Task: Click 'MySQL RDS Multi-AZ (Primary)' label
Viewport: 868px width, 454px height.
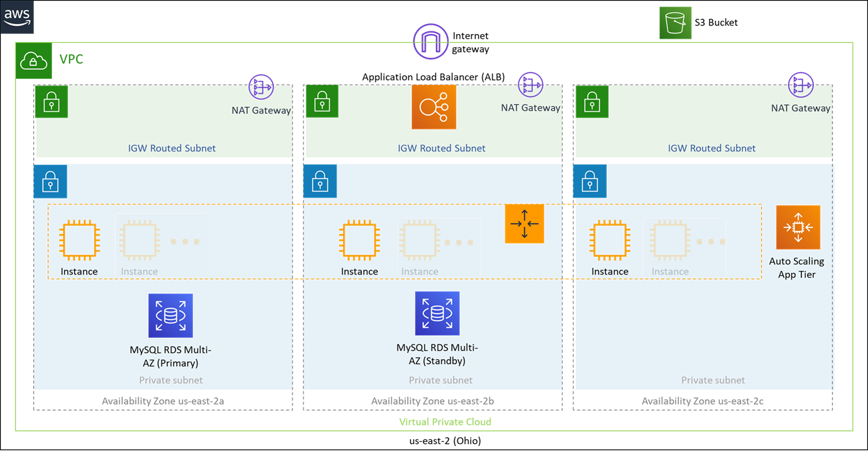Action: click(170, 357)
